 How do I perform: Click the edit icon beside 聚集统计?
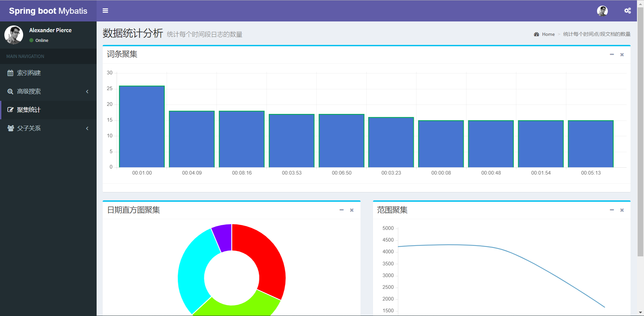10,110
